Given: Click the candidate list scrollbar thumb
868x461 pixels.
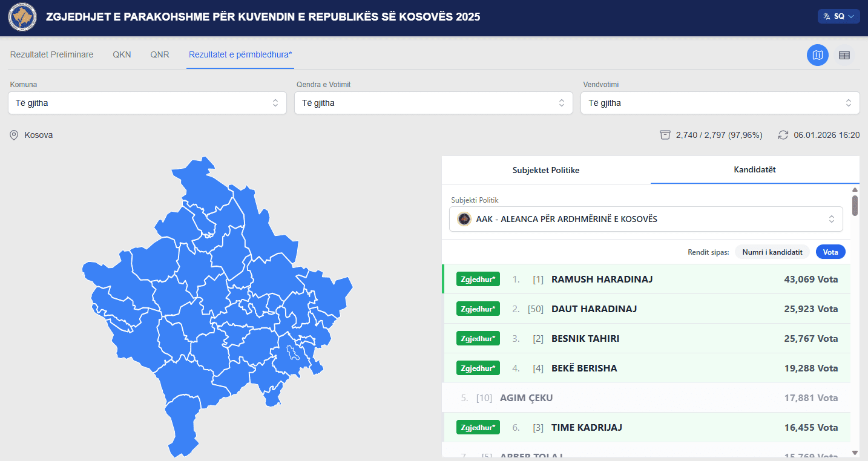Looking at the screenshot, I should point(855,205).
